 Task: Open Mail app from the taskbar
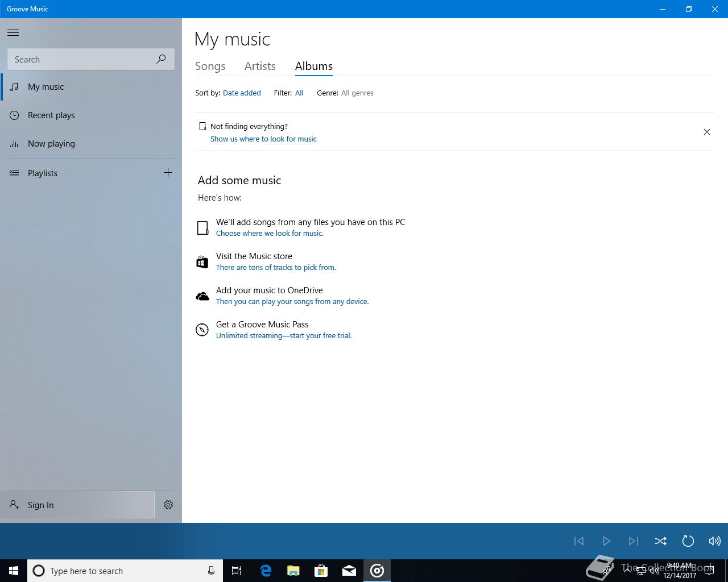tap(349, 571)
